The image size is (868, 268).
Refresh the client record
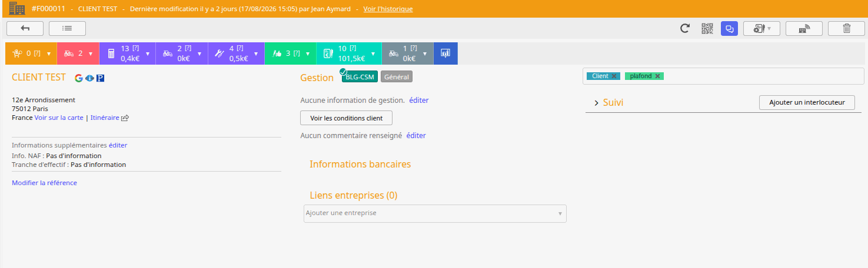pyautogui.click(x=685, y=28)
